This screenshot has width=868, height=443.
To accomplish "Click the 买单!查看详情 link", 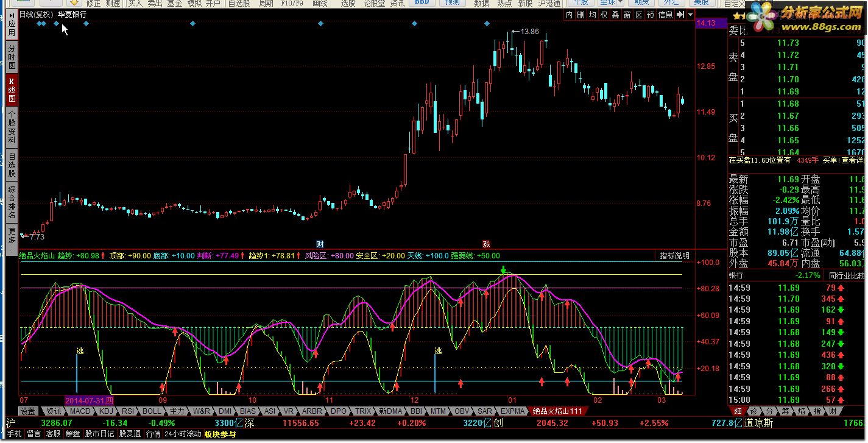I will pos(843,160).
